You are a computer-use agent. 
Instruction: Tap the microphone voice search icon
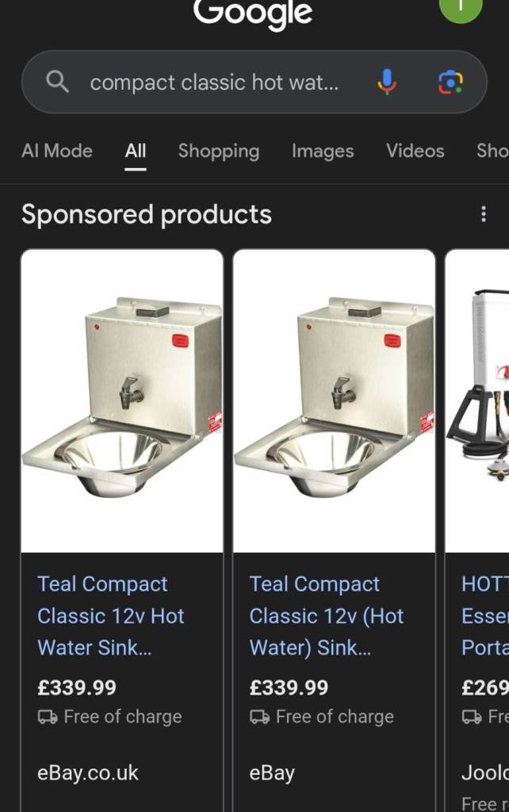pos(387,82)
